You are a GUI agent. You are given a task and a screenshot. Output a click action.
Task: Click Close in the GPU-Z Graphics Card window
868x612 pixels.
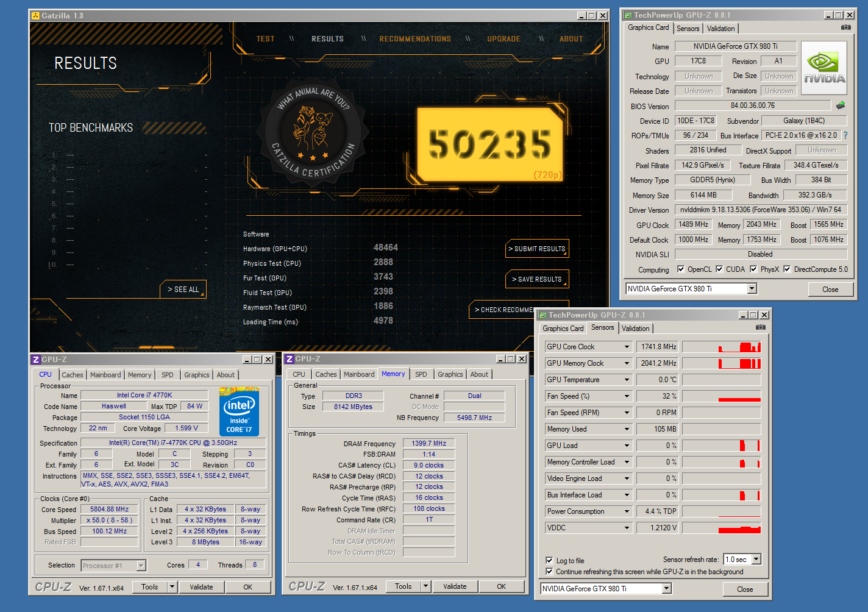830,290
